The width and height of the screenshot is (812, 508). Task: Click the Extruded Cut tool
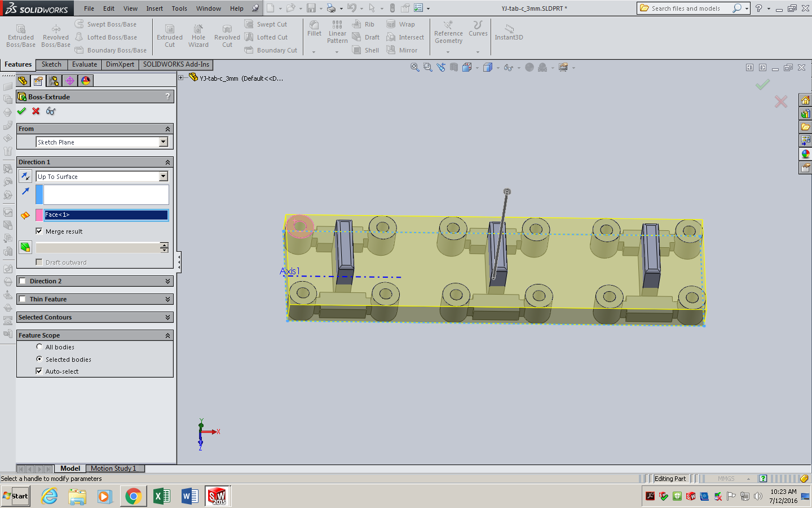[170, 36]
